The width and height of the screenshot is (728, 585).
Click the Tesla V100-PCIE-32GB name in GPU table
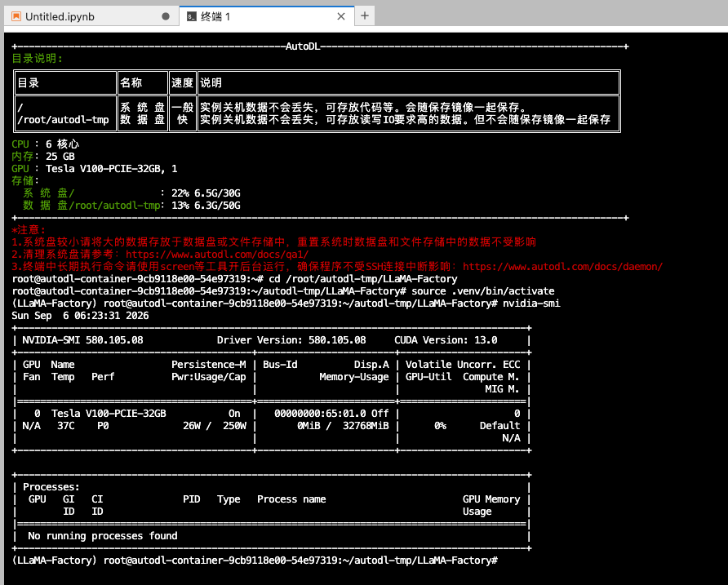(x=109, y=414)
